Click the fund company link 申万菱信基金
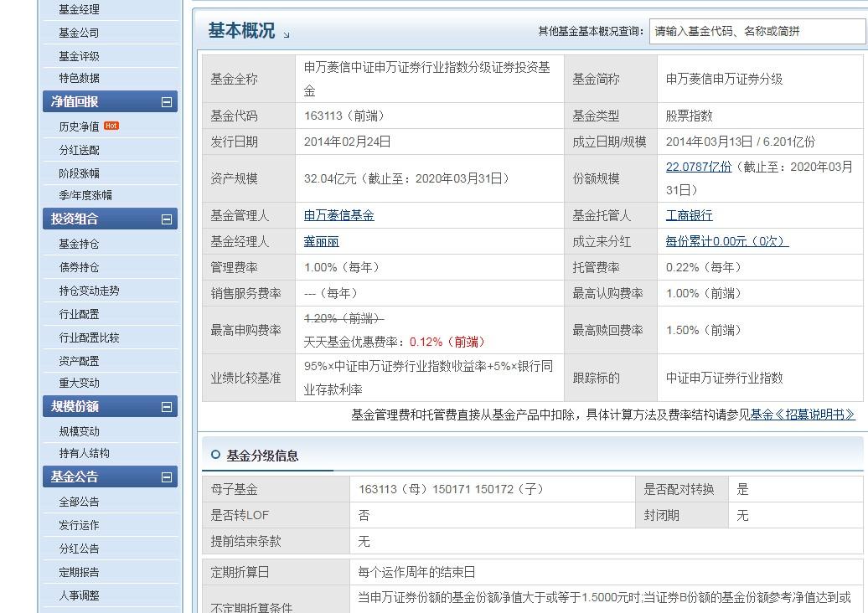This screenshot has height=613, width=868. [338, 214]
